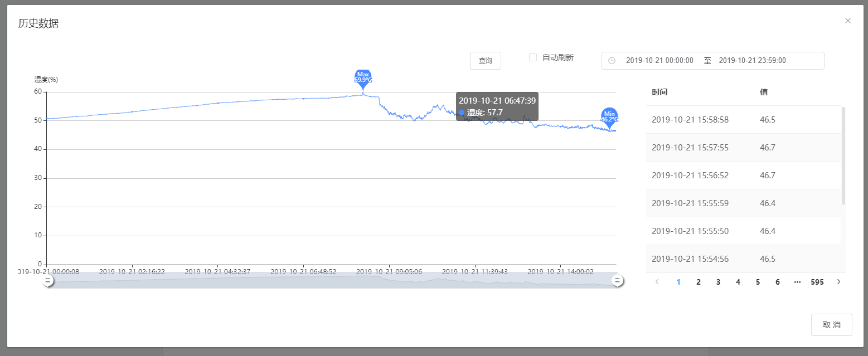
Task: Click the pagination ellipsis to jump ahead
Action: 797,282
